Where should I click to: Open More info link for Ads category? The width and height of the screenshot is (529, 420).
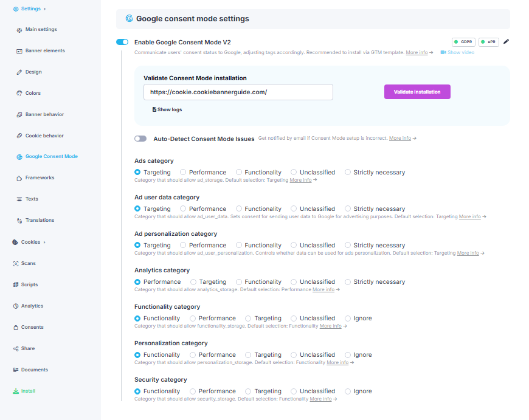tap(300, 180)
